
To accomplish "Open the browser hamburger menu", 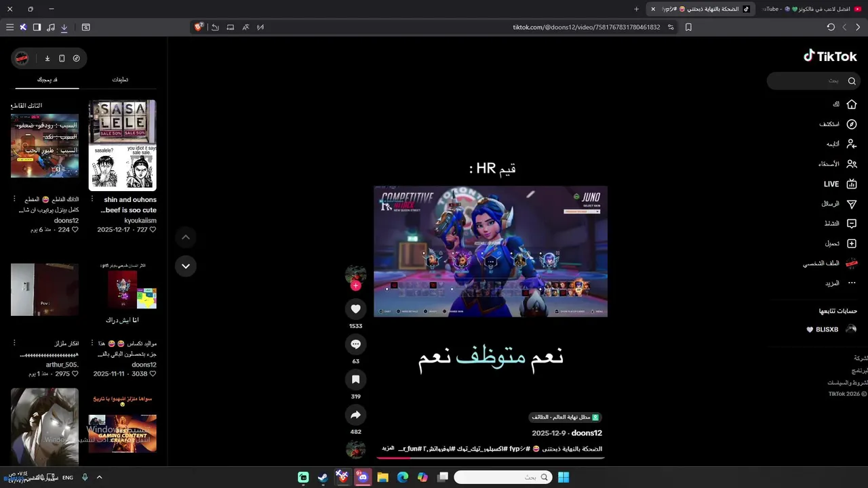I will click(x=9, y=27).
